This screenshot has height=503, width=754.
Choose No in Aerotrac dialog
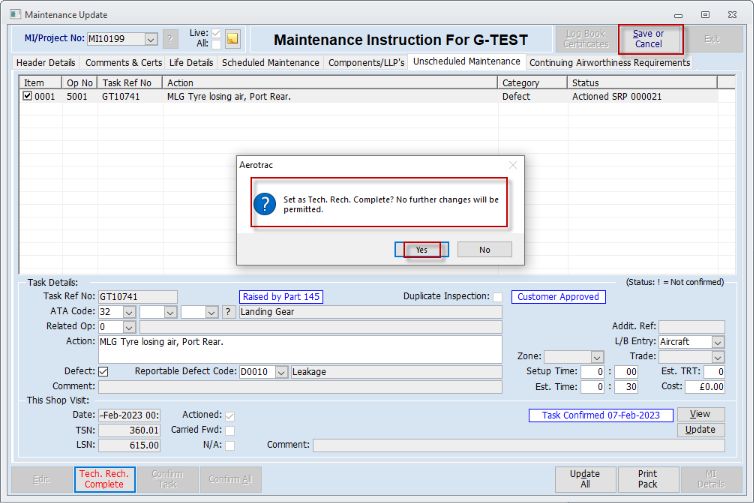484,250
